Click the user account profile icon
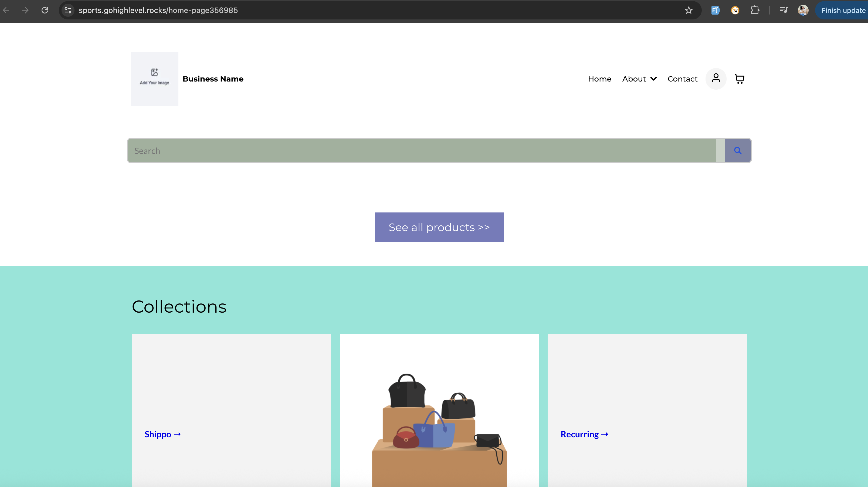The height and width of the screenshot is (487, 868). point(716,79)
